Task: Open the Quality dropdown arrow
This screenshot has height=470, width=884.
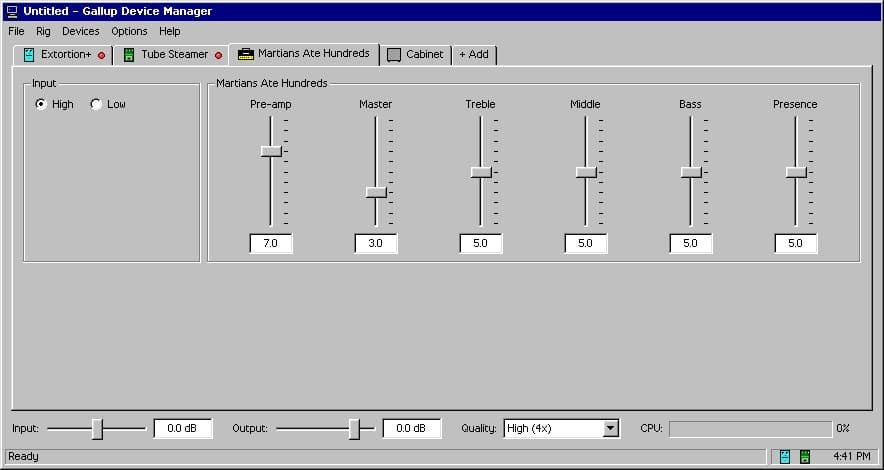Action: (x=611, y=428)
